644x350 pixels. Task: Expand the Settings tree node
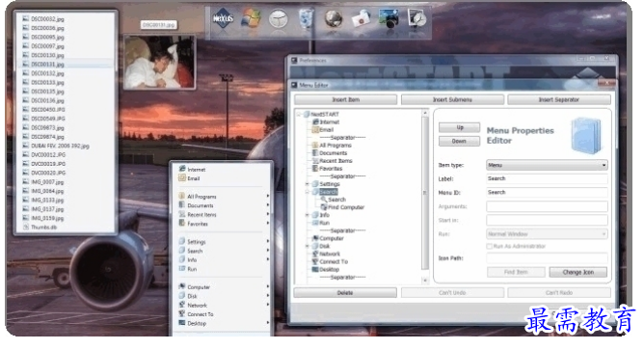pyautogui.click(x=307, y=184)
